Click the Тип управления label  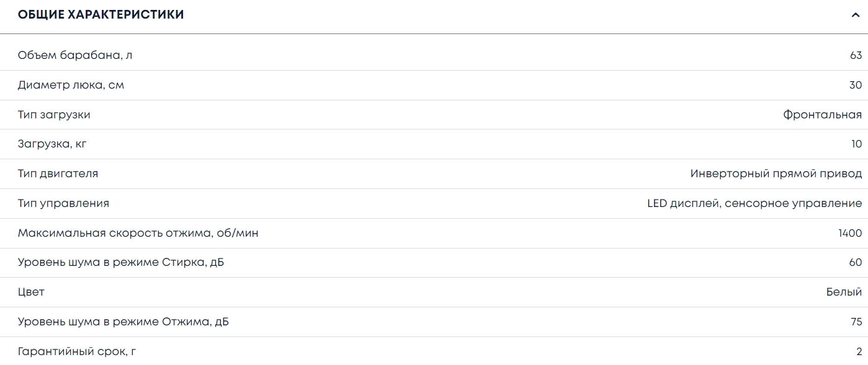63,203
